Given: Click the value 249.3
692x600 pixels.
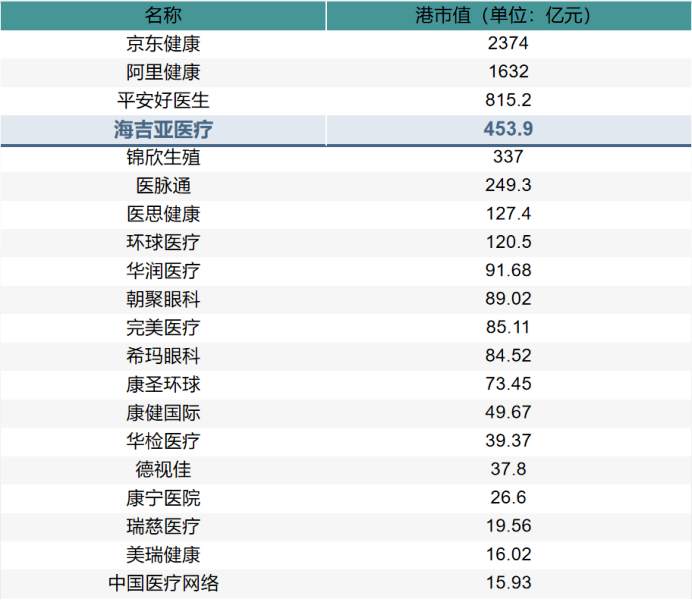Looking at the screenshot, I should 509,186.
